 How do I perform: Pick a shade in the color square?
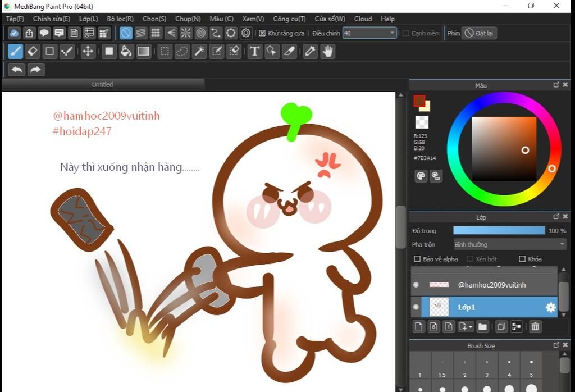(x=504, y=149)
